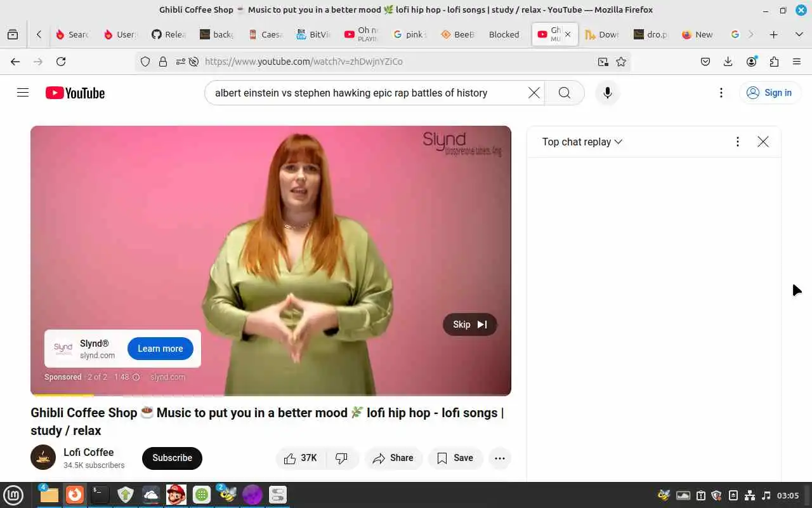Switch to the Downloads tab
Image resolution: width=812 pixels, height=508 pixels.
coord(603,35)
